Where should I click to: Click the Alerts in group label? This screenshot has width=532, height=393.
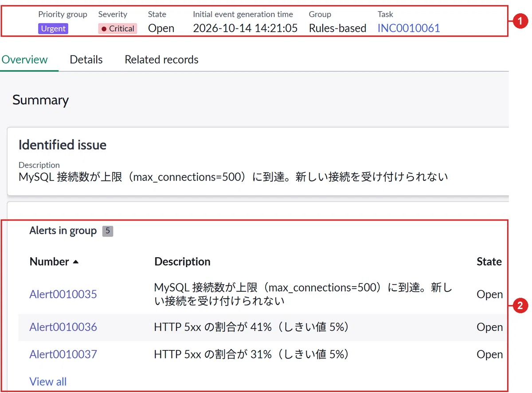(x=63, y=231)
